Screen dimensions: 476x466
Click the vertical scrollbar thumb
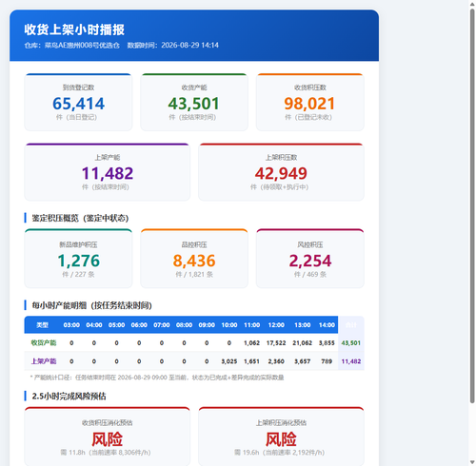point(472,206)
